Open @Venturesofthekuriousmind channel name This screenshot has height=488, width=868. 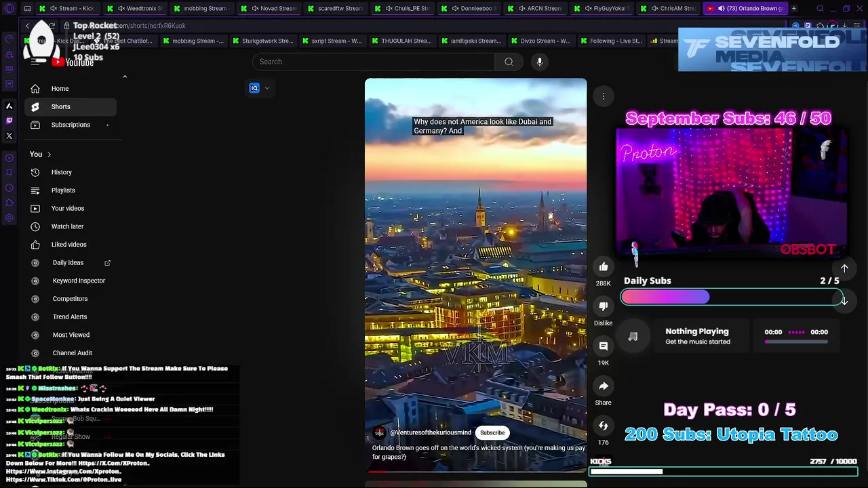point(431,432)
